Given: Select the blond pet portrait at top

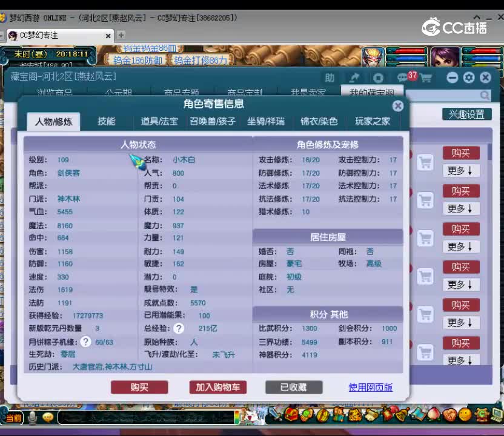Looking at the screenshot, I should pyautogui.click(x=373, y=57).
